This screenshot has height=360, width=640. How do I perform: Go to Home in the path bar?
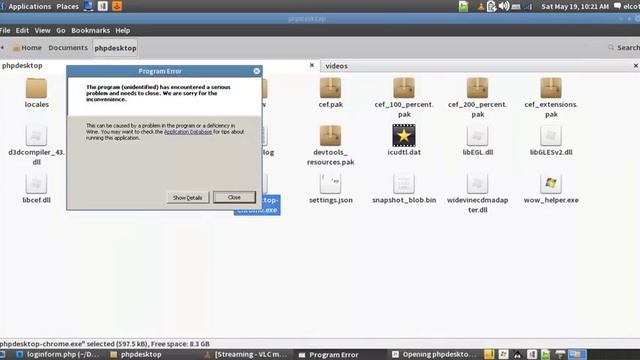27,48
